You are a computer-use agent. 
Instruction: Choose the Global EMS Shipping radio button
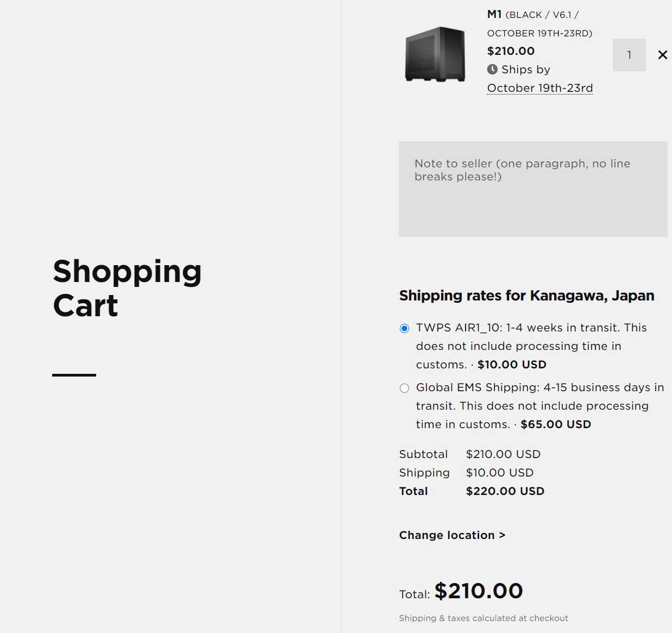[404, 388]
